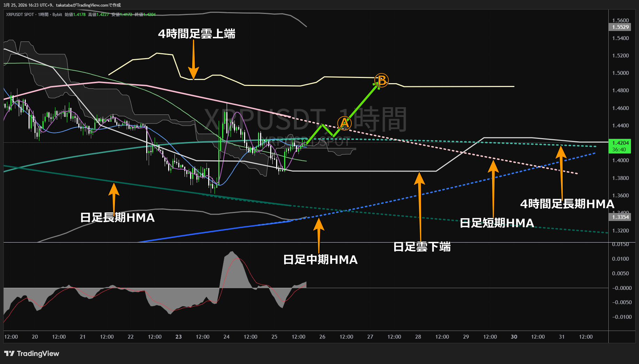This screenshot has height=364, width=639.
Task: Click the 1.4800 price axis label
Action: [x=621, y=90]
